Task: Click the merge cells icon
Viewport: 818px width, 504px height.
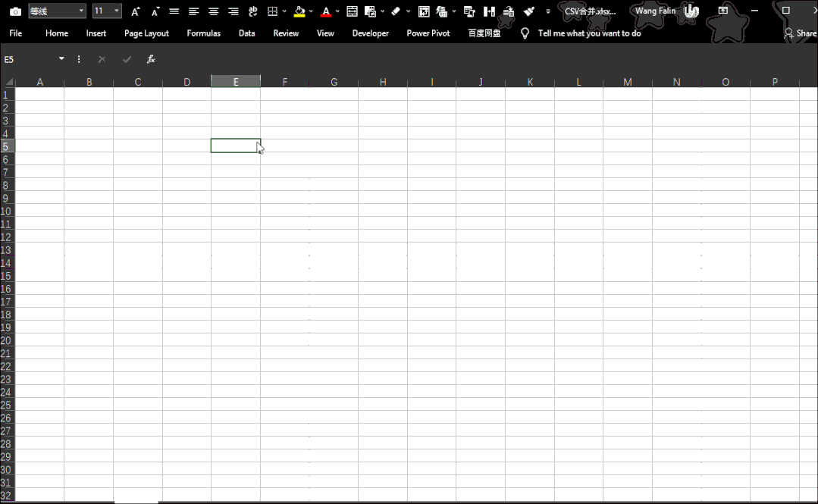Action: point(352,11)
